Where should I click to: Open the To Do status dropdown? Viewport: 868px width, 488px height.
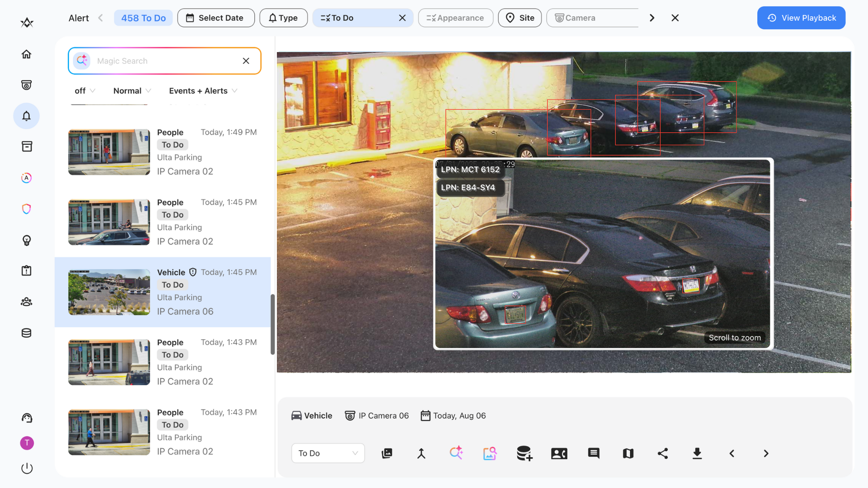pos(328,453)
